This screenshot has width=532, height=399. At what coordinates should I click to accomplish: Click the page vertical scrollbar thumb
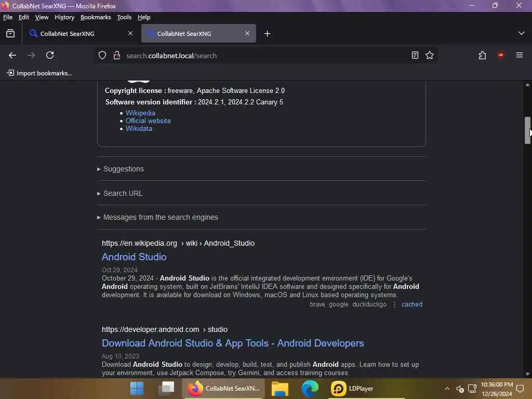point(527,130)
